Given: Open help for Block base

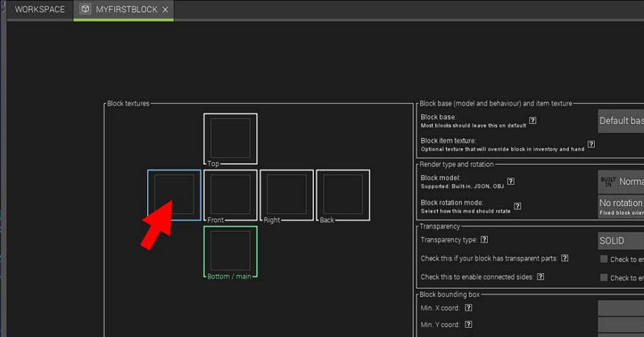Looking at the screenshot, I should [x=533, y=120].
